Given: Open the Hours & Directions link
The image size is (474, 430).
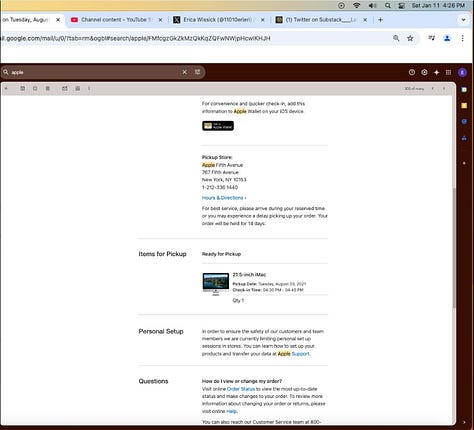Looking at the screenshot, I should click(x=224, y=198).
